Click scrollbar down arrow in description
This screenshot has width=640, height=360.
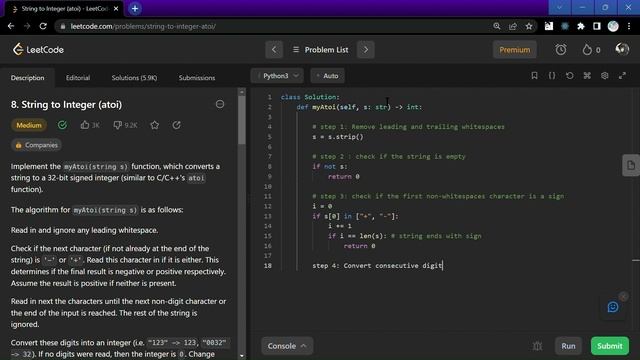(242, 356)
